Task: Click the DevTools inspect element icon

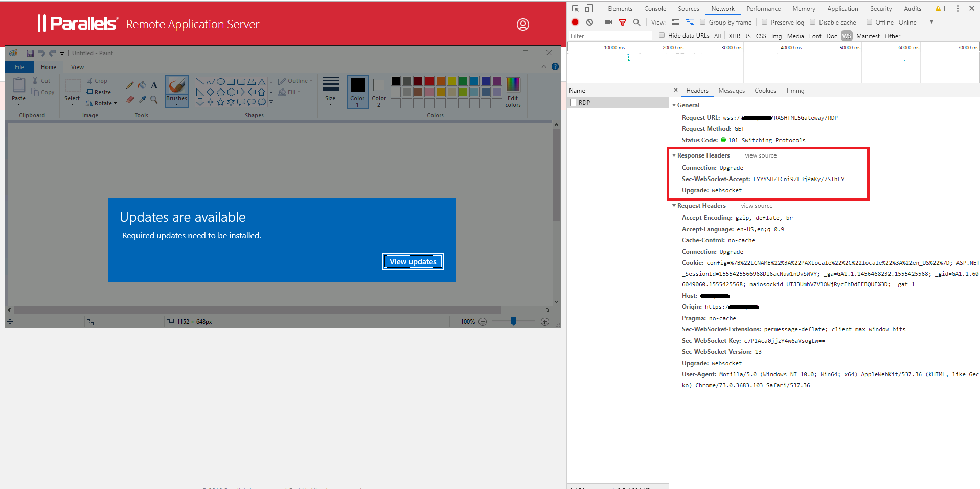Action: (575, 8)
